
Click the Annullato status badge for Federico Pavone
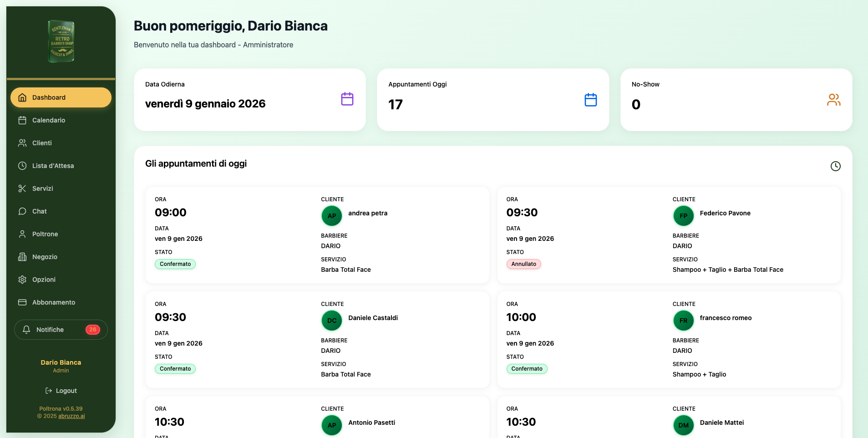523,264
